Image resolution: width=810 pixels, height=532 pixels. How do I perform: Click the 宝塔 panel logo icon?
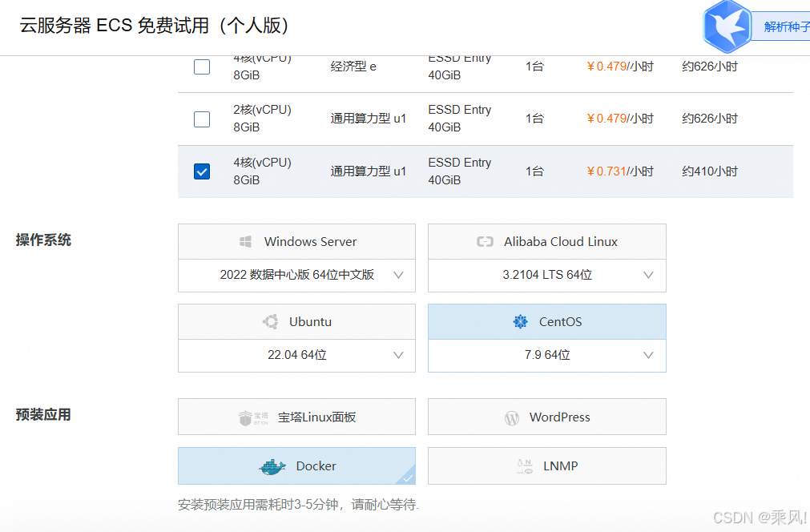[253, 417]
